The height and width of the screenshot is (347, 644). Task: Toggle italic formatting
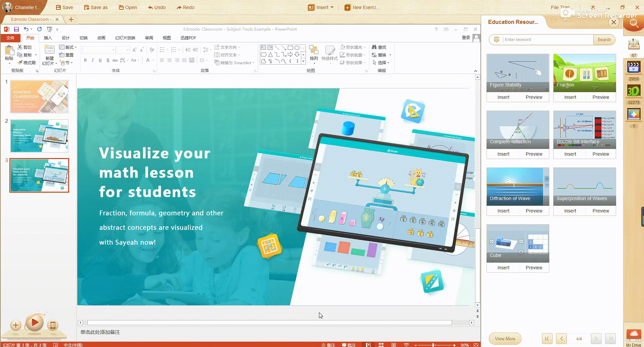93,60
